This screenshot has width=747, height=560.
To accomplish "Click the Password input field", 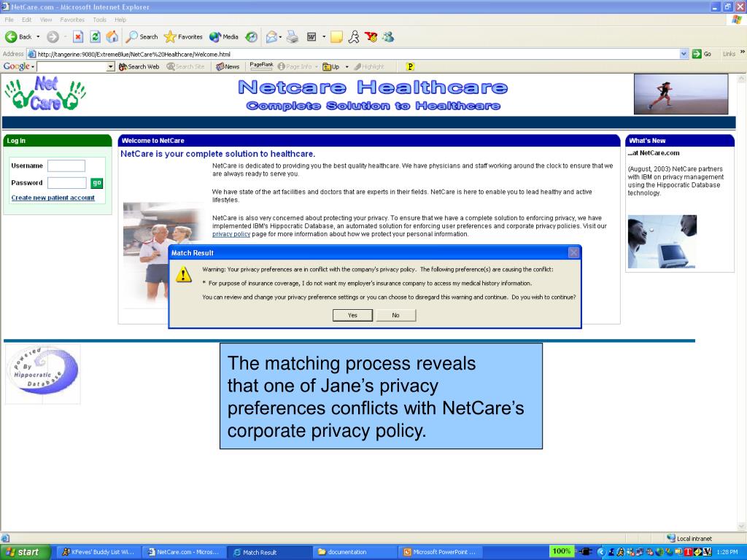I will pyautogui.click(x=67, y=183).
